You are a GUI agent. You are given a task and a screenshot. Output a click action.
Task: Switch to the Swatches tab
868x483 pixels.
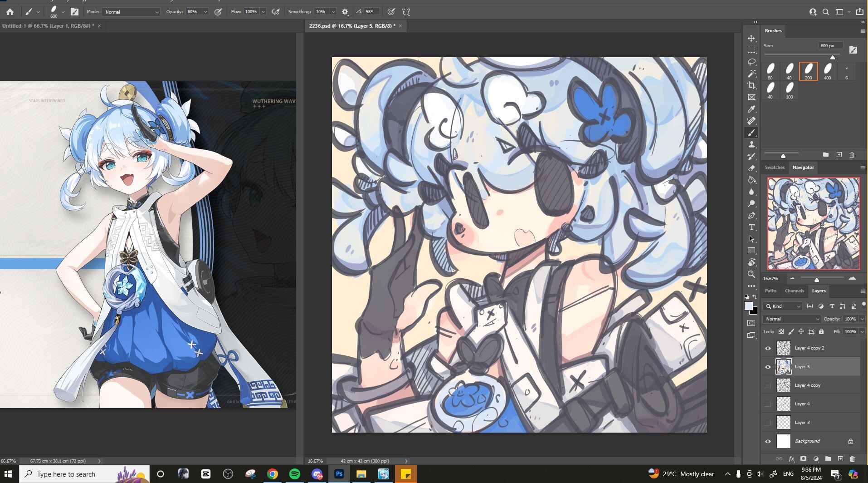click(775, 168)
